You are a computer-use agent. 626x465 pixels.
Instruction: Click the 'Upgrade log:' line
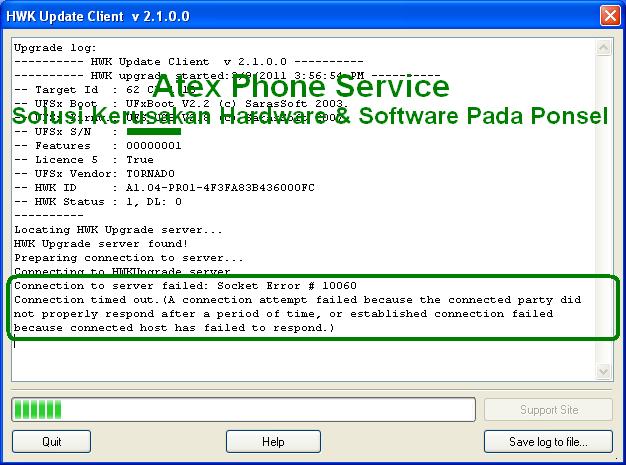pos(55,48)
